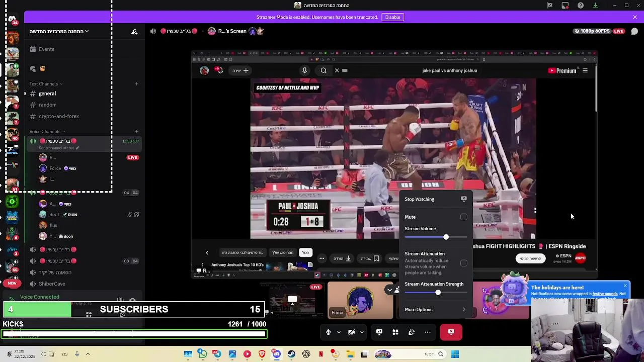
Task: Open the WhatsApp taskbar icon
Action: 202,354
